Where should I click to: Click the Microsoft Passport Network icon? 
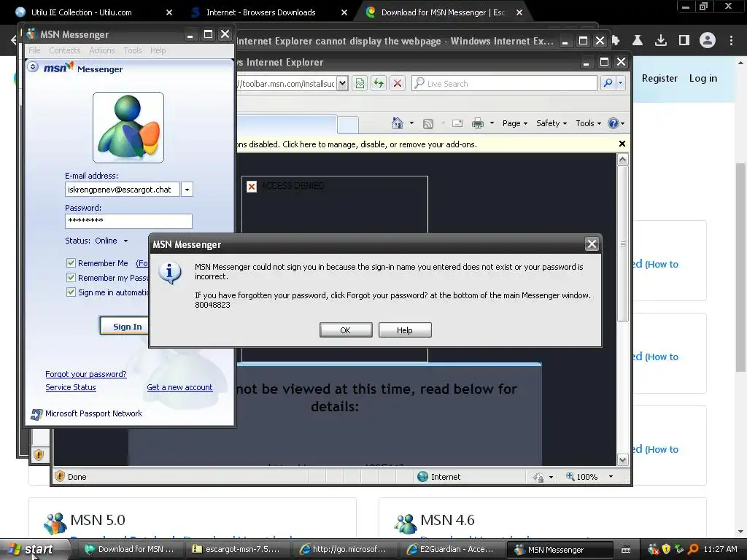[x=36, y=414]
